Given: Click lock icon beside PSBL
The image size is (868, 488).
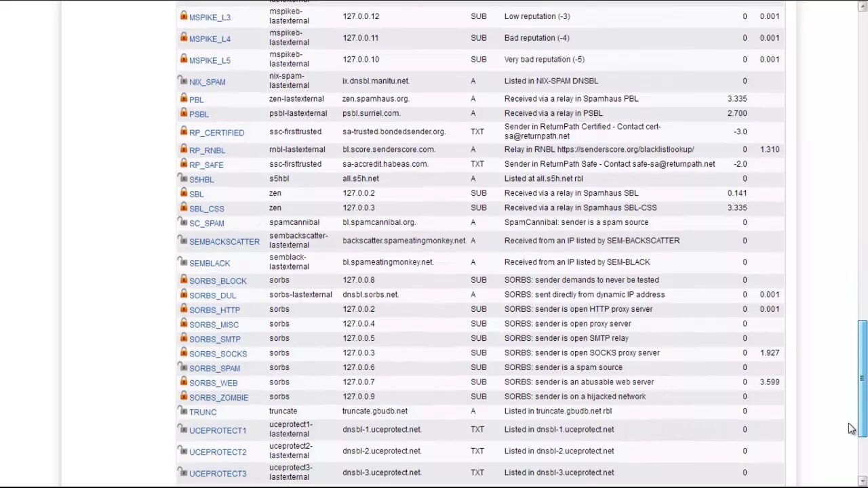Looking at the screenshot, I should tap(183, 113).
